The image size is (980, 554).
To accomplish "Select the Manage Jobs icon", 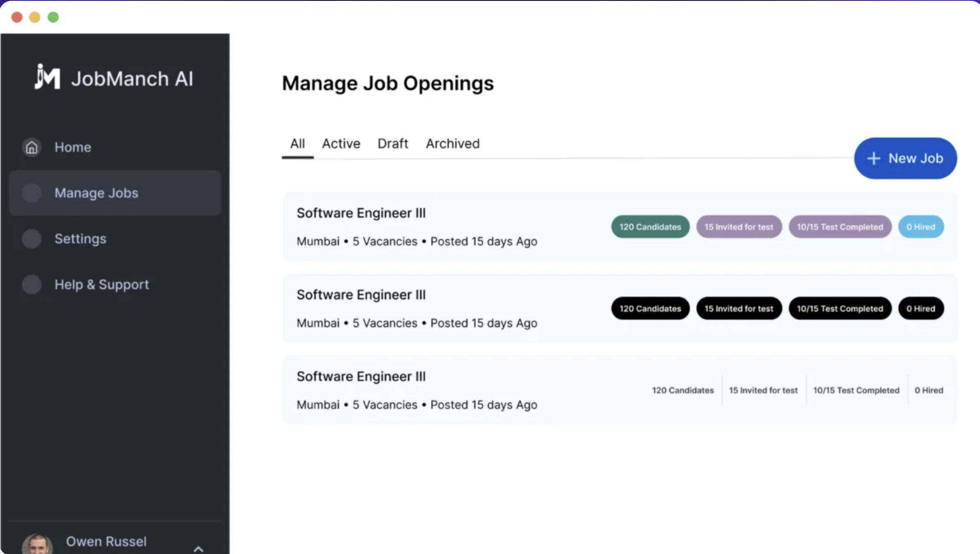I will click(x=31, y=193).
